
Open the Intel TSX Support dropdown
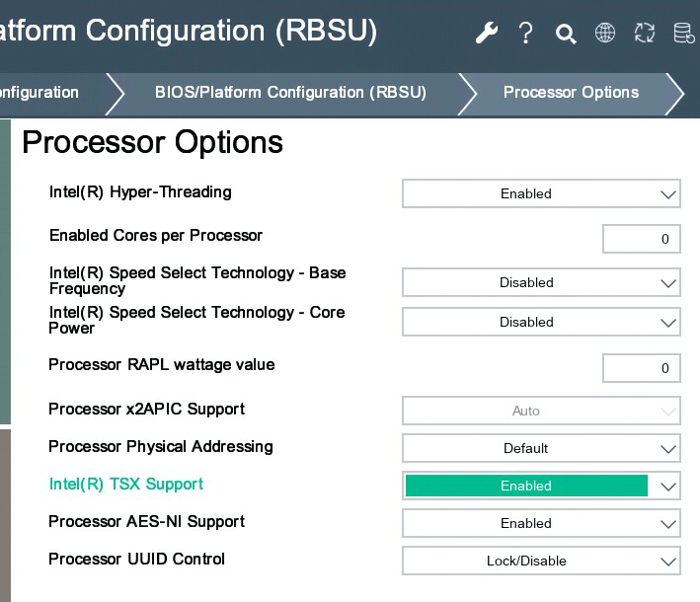pos(541,486)
